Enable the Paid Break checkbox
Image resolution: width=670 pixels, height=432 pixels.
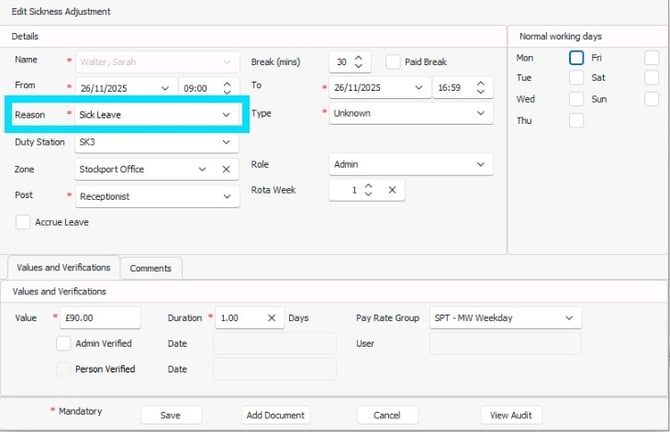click(393, 62)
